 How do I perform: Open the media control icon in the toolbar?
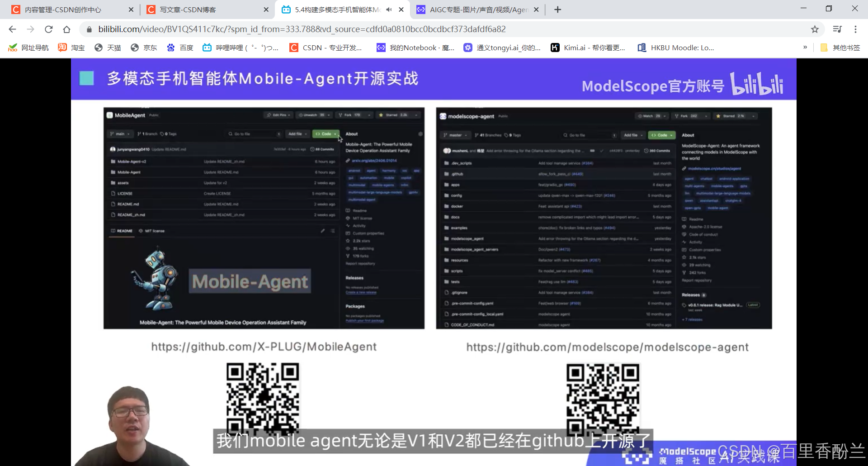point(837,29)
